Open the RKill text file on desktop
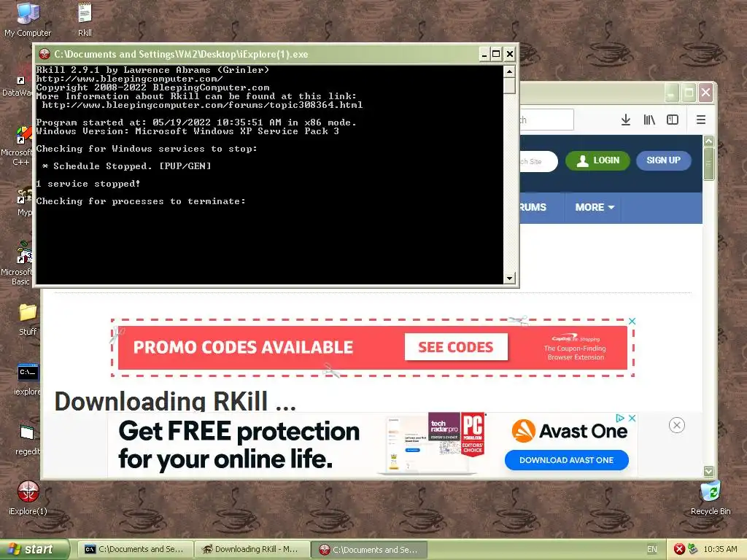 point(85,20)
